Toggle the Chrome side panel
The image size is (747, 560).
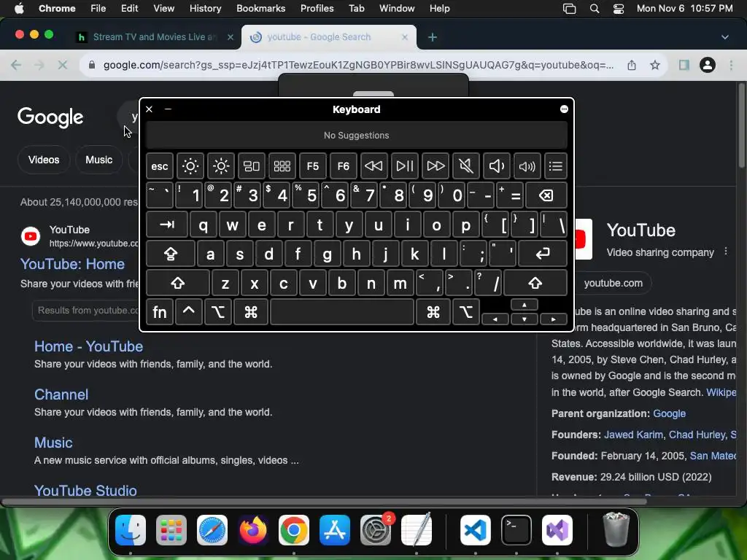click(x=684, y=65)
